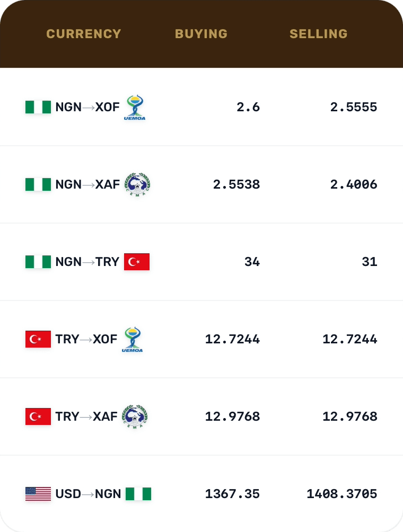Click the NGN→TRY buying rate 34
This screenshot has width=403, height=532.
pyautogui.click(x=252, y=262)
